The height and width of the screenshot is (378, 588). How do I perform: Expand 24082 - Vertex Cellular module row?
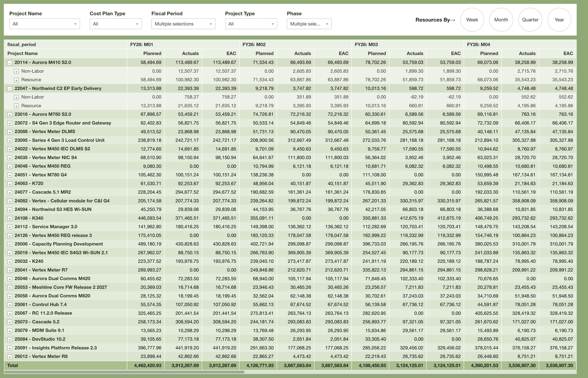[10, 201]
